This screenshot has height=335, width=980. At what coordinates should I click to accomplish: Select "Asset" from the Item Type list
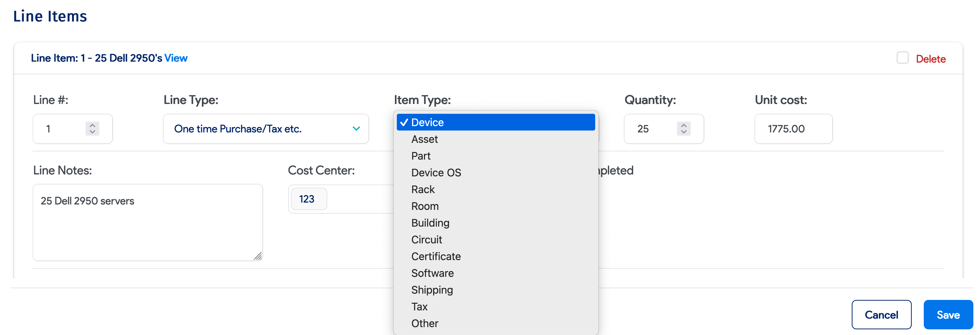[x=425, y=139]
